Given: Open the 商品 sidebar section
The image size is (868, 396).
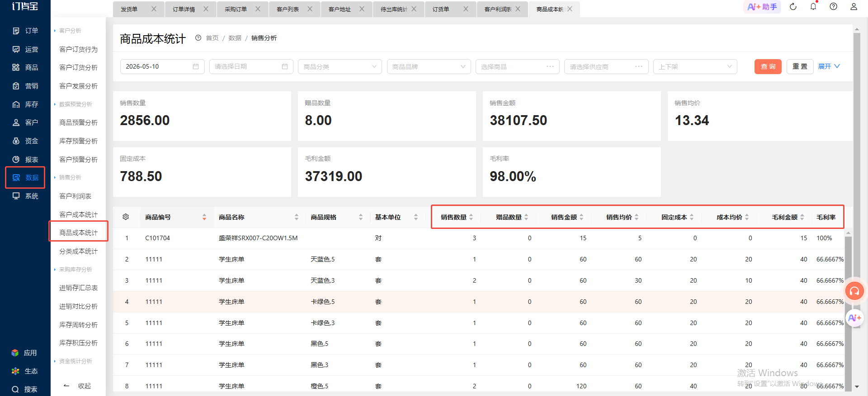Looking at the screenshot, I should coord(25,67).
